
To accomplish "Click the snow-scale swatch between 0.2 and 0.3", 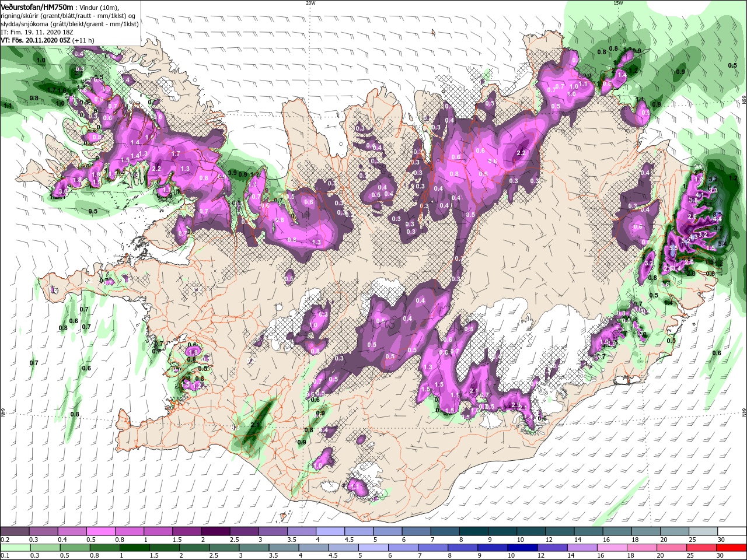I will pyautogui.click(x=14, y=531).
